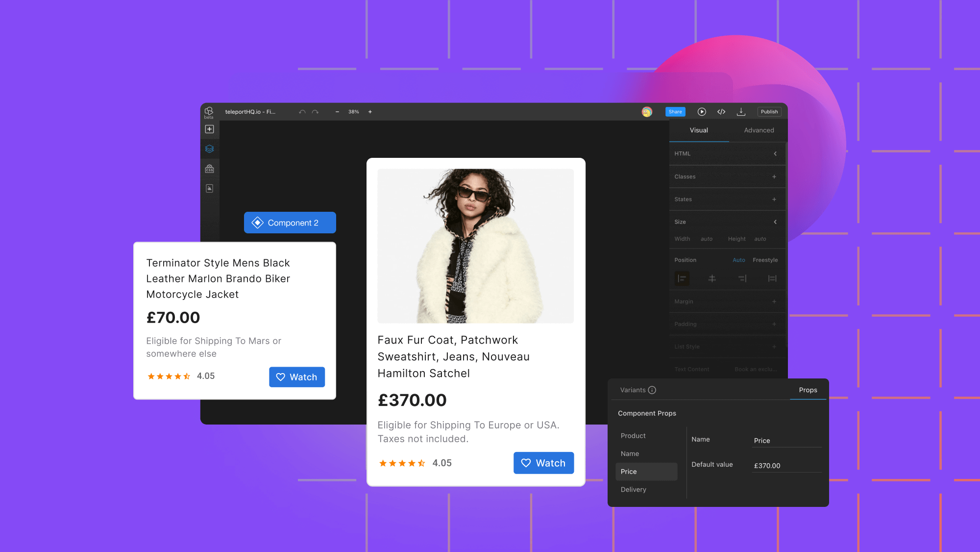Viewport: 980px width, 552px height.
Task: Select the center alignment position option
Action: pyautogui.click(x=712, y=278)
